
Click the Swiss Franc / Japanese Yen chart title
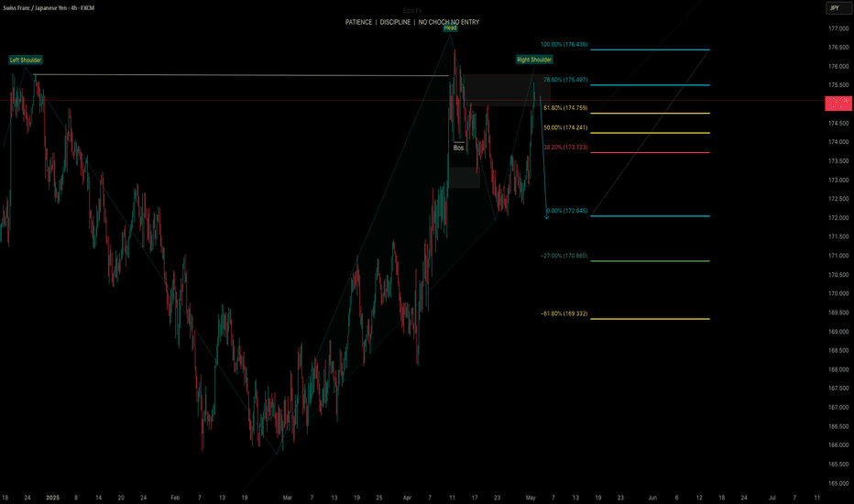click(49, 8)
